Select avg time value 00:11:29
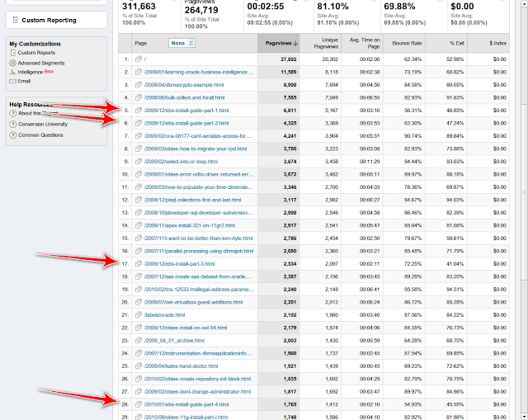Image resolution: width=528 pixels, height=420 pixels. pos(370,162)
